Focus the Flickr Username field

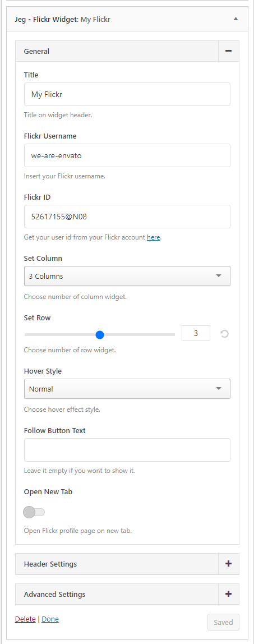127,155
